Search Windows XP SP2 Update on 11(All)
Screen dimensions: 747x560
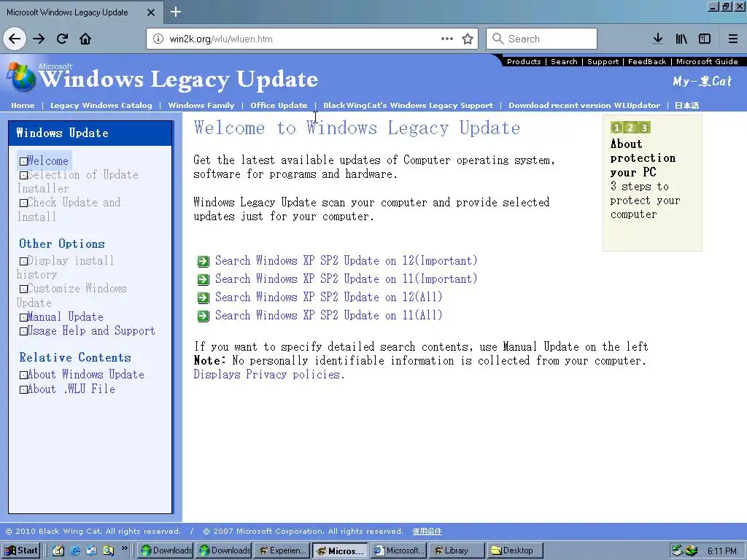point(329,315)
